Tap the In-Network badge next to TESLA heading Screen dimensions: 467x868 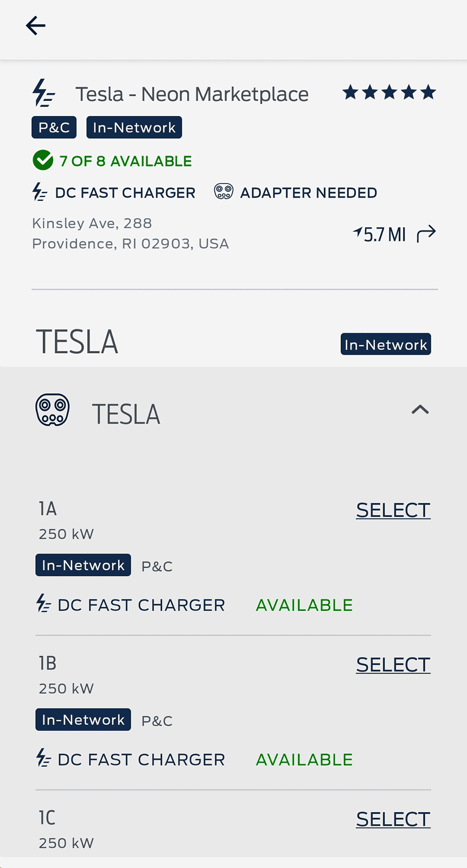click(x=386, y=344)
